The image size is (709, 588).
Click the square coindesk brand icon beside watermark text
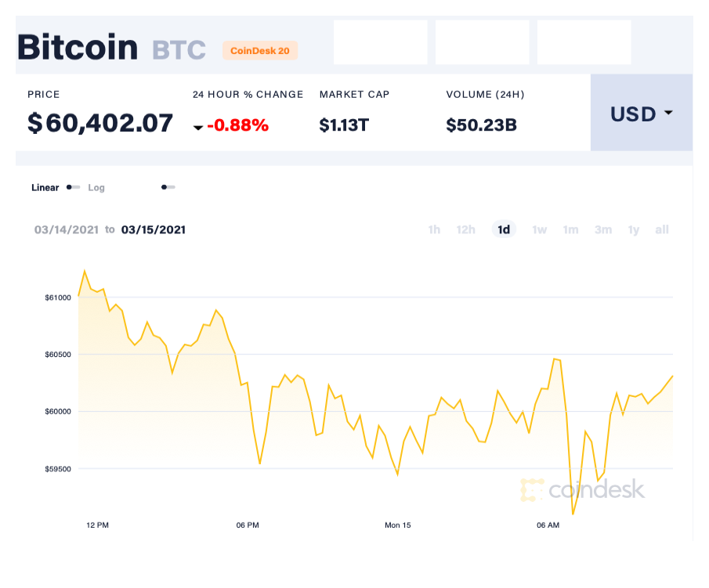532,490
